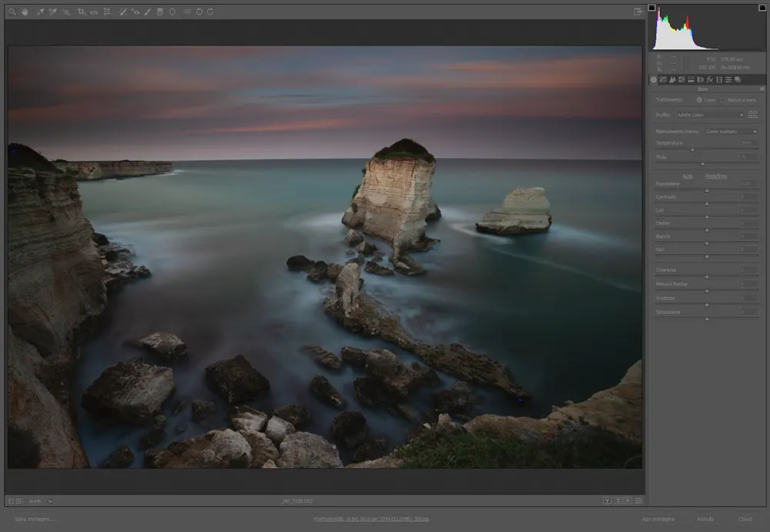Select the Colori treatment radio button
Viewport: 770px width, 532px height.
700,100
